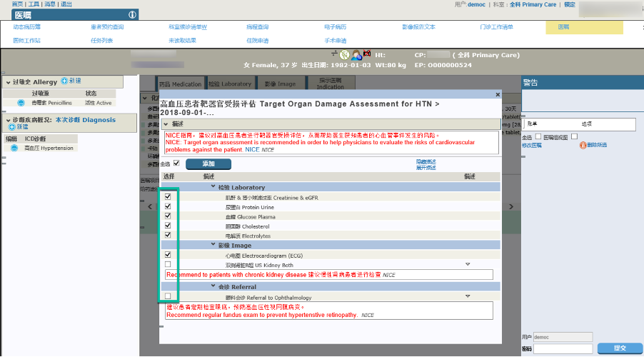
Task: Uncheck the Creatinine & eGFR checkbox
Action: click(168, 197)
